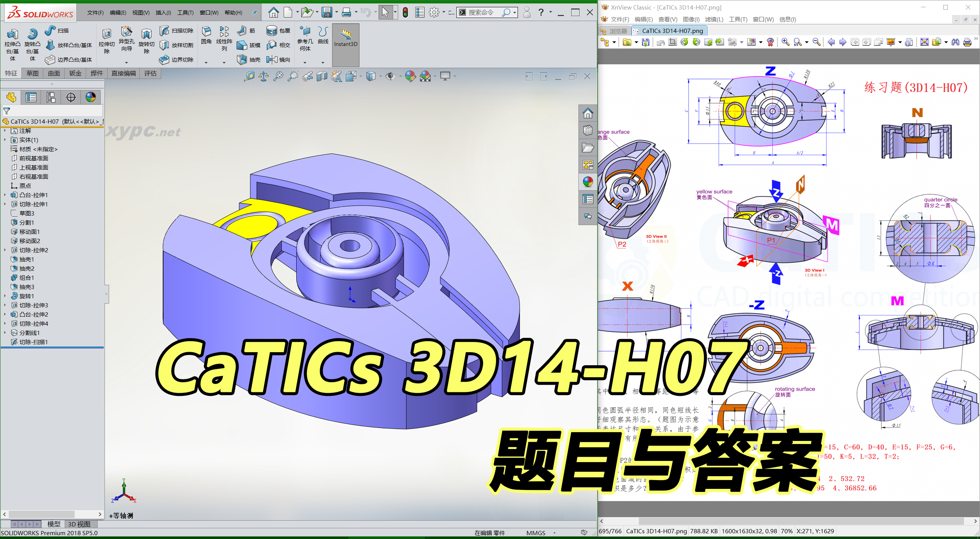Switch to the 评估 tab
This screenshot has height=539, width=980.
click(150, 73)
